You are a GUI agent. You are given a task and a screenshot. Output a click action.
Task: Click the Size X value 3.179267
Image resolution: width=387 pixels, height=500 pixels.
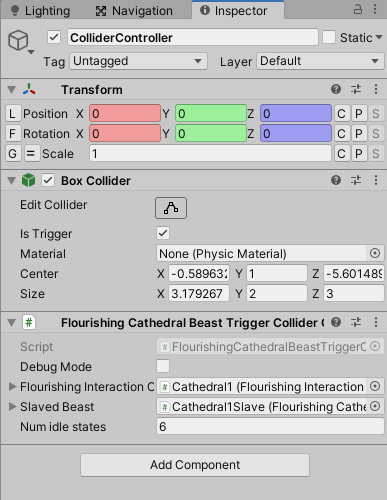(x=199, y=294)
